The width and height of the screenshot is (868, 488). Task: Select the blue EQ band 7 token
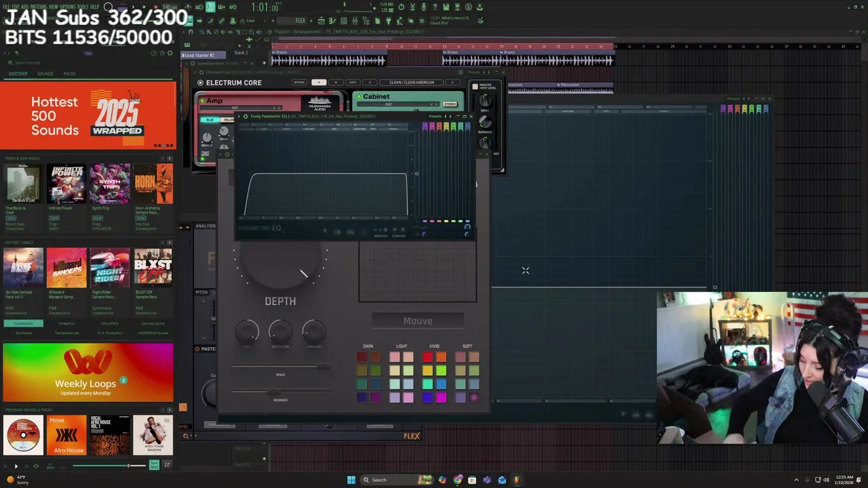tap(468, 127)
